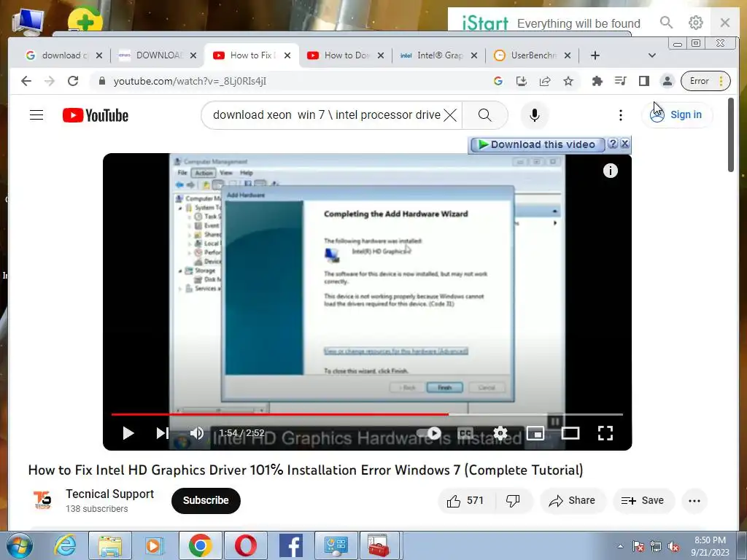The height and width of the screenshot is (560, 747).
Task: Click the taskbar volume icon
Action: (x=673, y=547)
